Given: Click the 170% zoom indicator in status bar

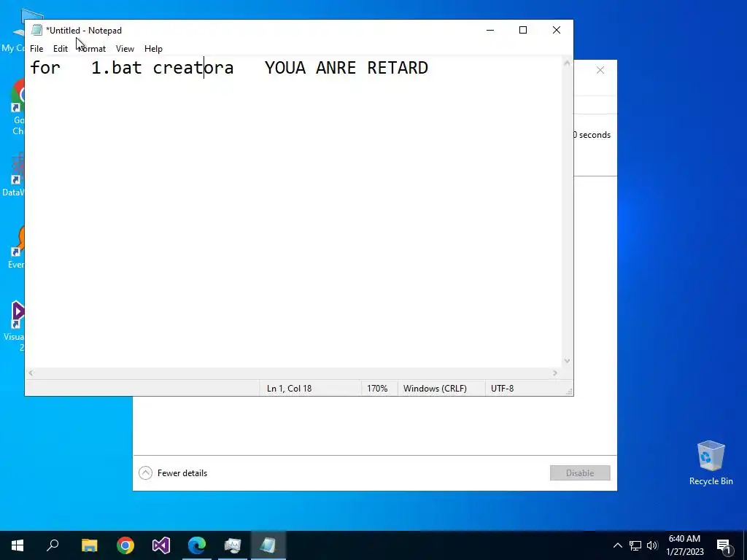Looking at the screenshot, I should click(377, 389).
